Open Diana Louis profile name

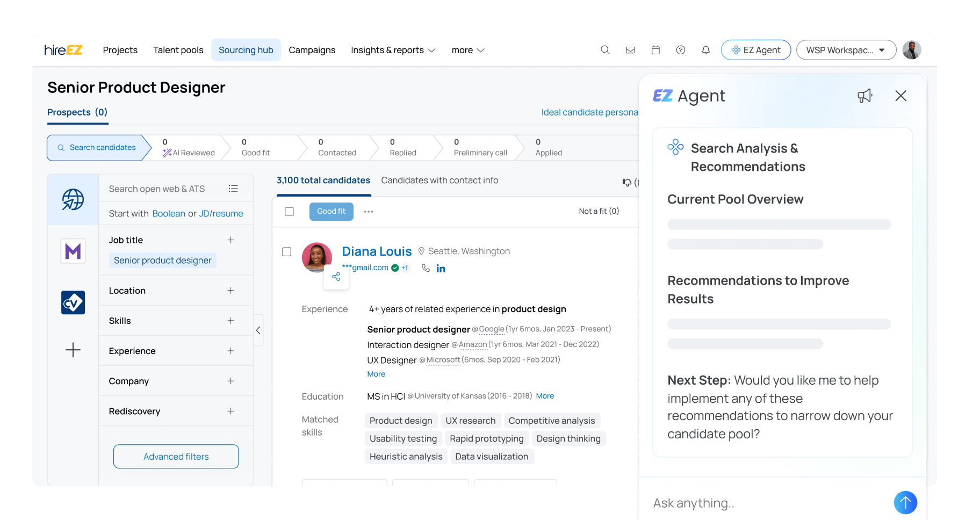[377, 251]
